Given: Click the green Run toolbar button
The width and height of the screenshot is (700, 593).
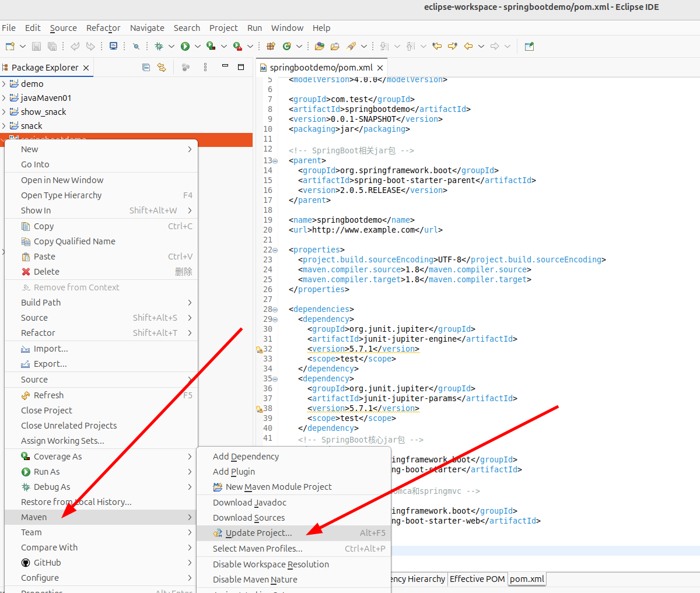Looking at the screenshot, I should click(185, 46).
